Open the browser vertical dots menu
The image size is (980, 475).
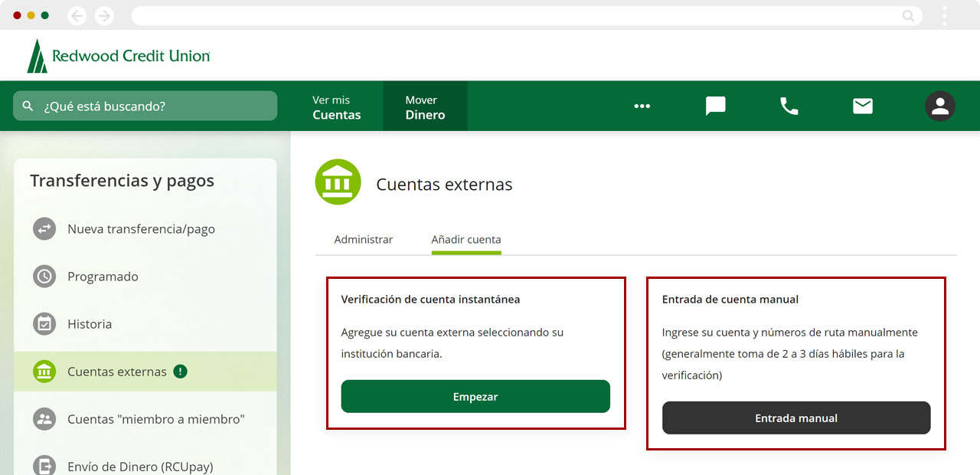point(945,15)
